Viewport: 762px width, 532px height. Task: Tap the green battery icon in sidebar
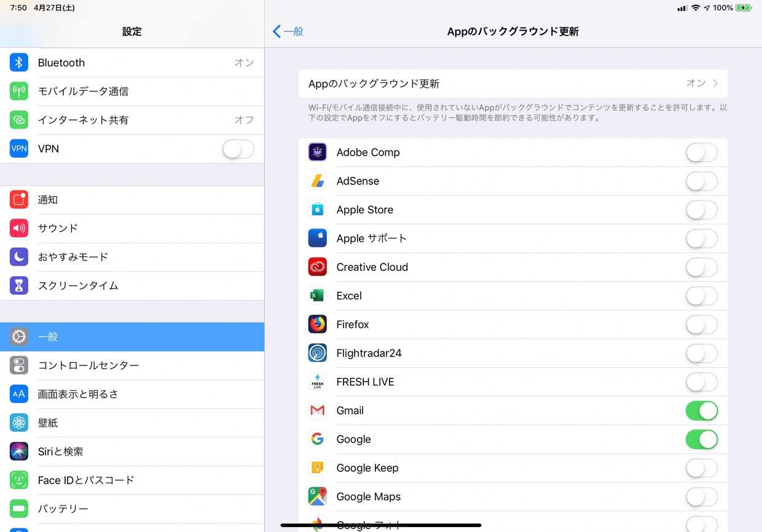tap(19, 509)
